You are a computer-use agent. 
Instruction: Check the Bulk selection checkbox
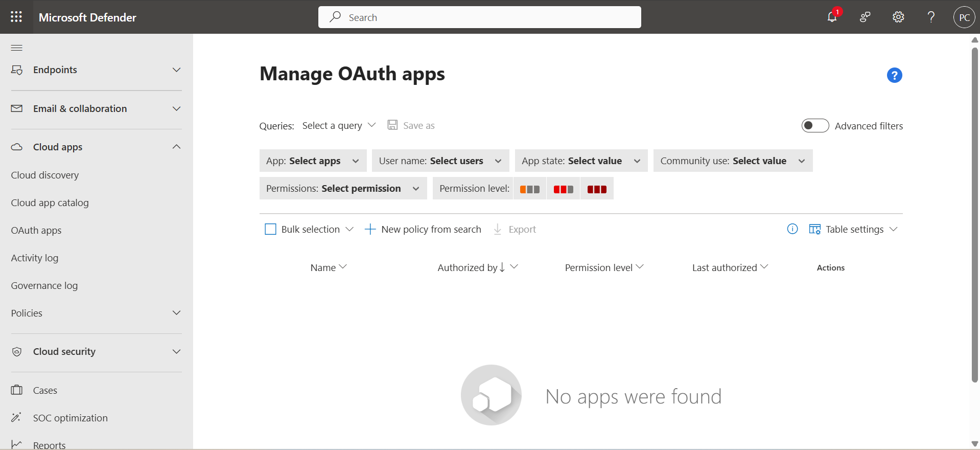(x=270, y=229)
